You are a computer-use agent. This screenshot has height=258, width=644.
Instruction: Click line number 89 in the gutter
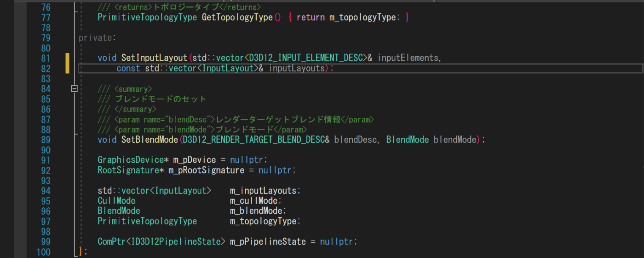(46, 139)
